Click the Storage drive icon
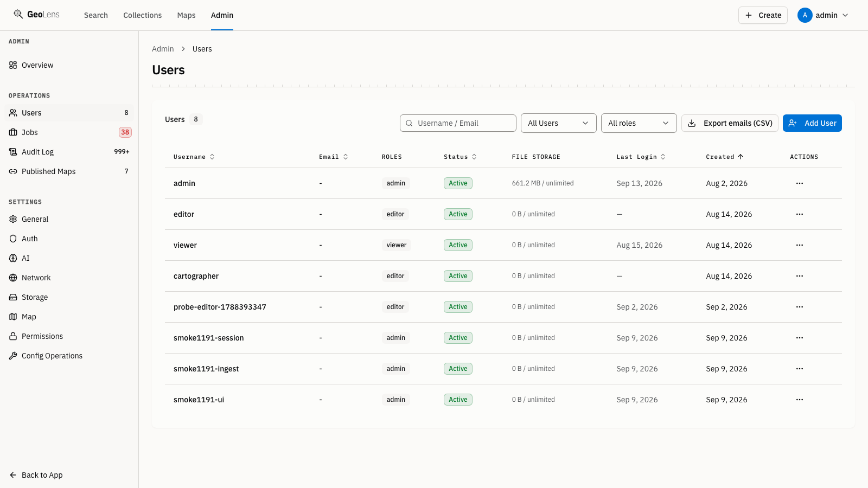The image size is (868, 488). (x=13, y=297)
